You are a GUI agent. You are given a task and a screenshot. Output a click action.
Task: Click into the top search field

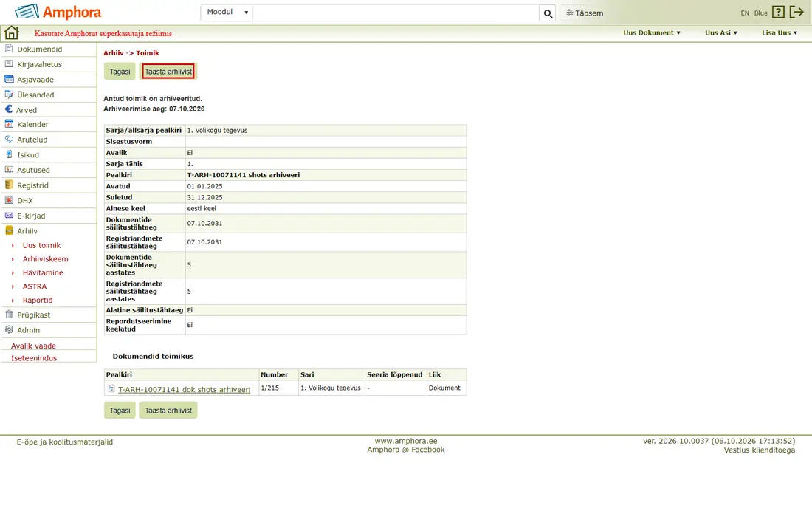396,13
